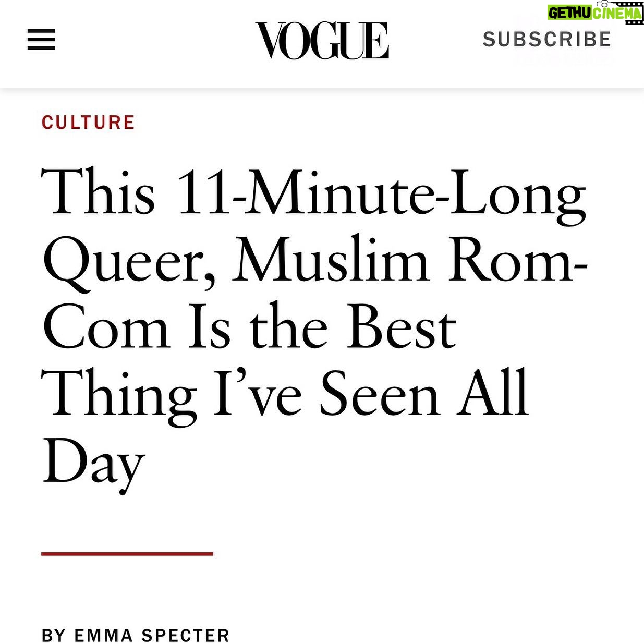This screenshot has height=644, width=644.
Task: Click the red divider line below the headline
Action: coord(127,553)
